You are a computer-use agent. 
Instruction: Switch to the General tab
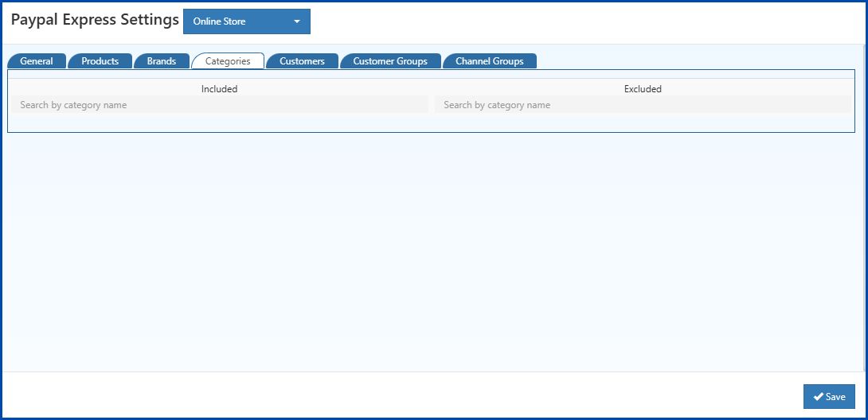pyautogui.click(x=37, y=61)
